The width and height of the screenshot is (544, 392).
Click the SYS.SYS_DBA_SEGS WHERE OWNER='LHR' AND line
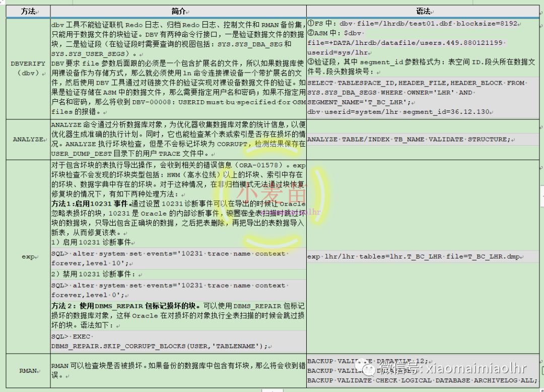pos(389,93)
